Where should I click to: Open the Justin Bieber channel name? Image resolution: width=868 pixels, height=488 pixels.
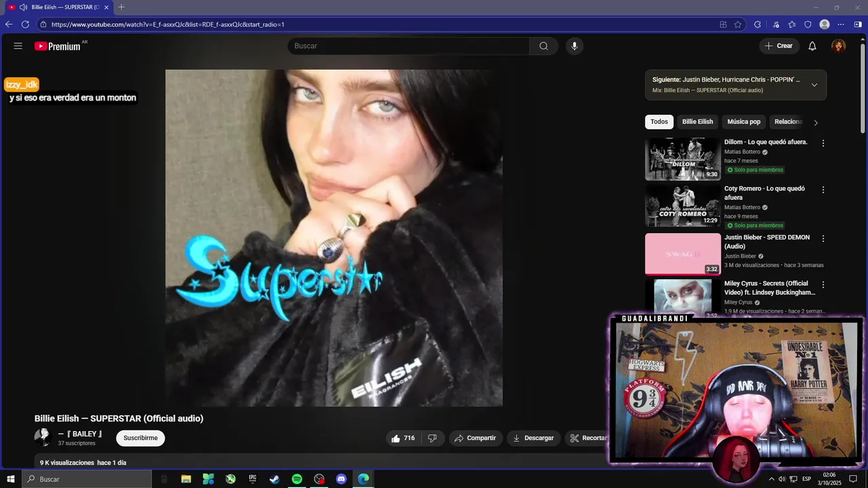(x=740, y=256)
